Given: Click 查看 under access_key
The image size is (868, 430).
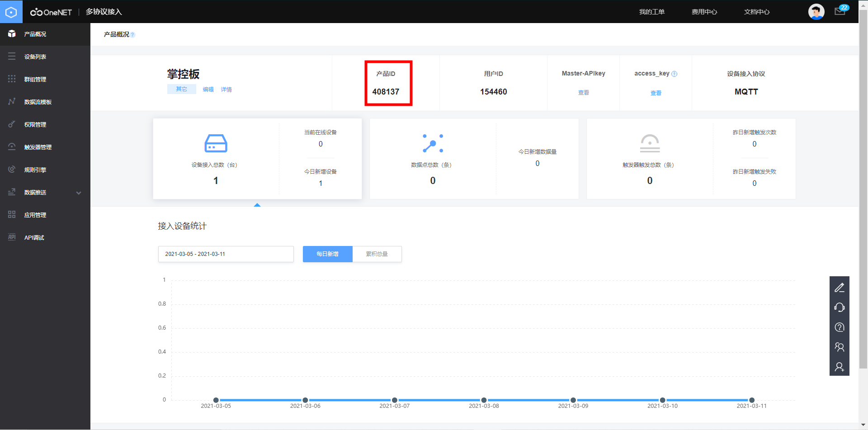Looking at the screenshot, I should [656, 93].
